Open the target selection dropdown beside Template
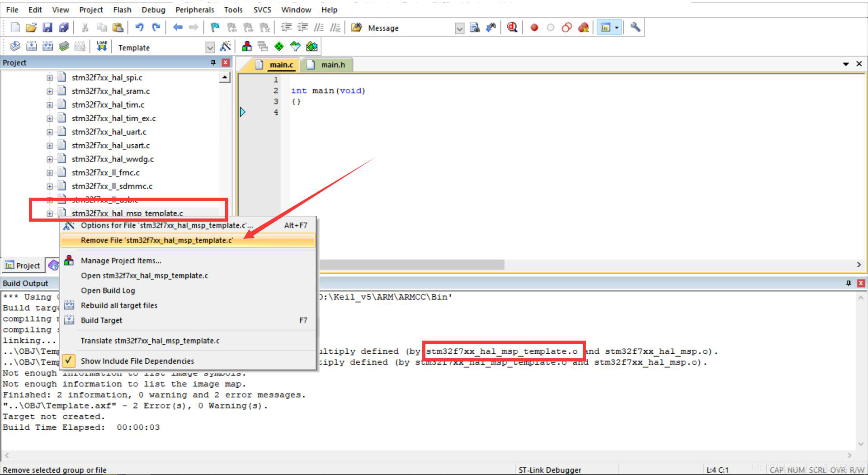This screenshot has width=868, height=475. point(210,47)
